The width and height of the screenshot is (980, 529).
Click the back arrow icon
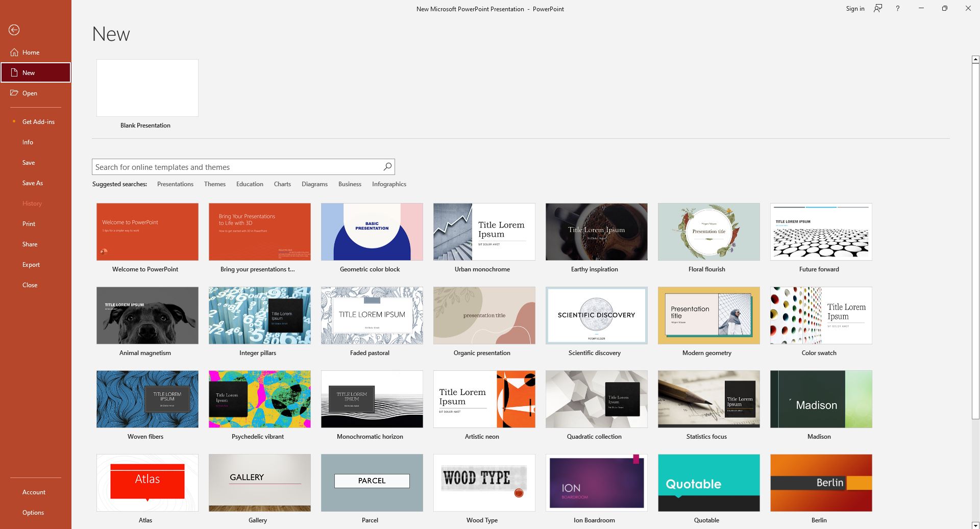tap(14, 30)
